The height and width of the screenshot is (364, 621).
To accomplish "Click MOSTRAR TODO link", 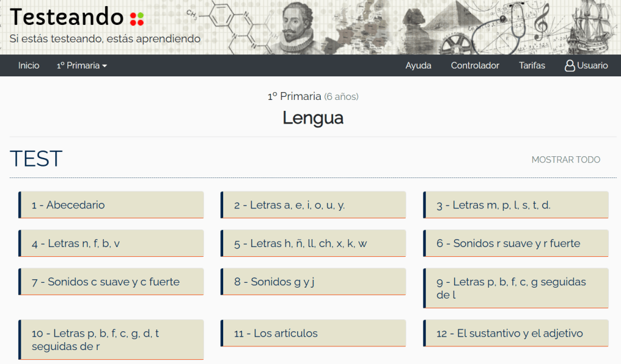I will pyautogui.click(x=566, y=160).
